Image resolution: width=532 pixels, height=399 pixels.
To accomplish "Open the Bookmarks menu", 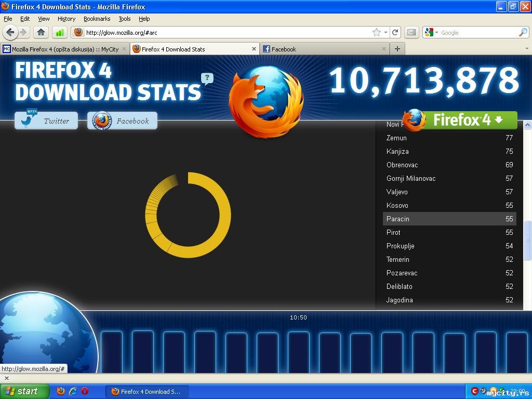I will tap(97, 19).
